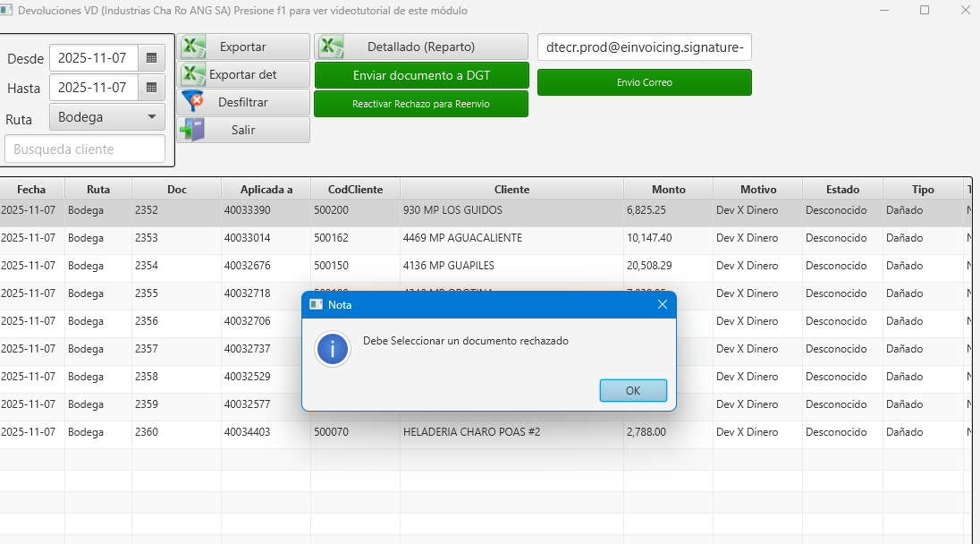The image size is (980, 544).
Task: Click the Desde date text field
Action: pos(94,59)
